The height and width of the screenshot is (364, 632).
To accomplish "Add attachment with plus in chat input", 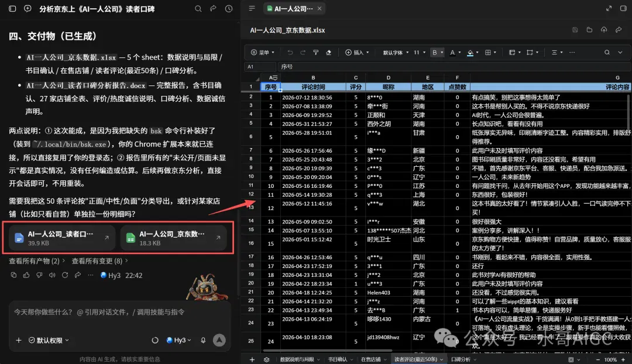I will pos(19,340).
